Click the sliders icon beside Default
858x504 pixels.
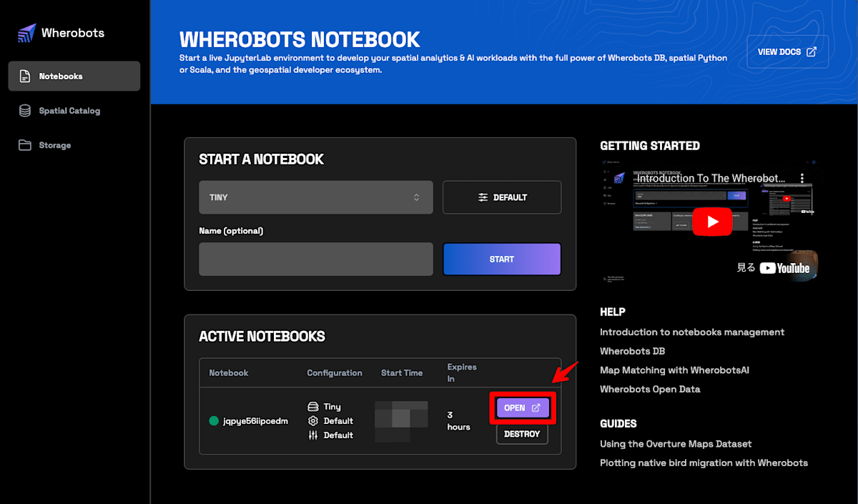pos(312,435)
